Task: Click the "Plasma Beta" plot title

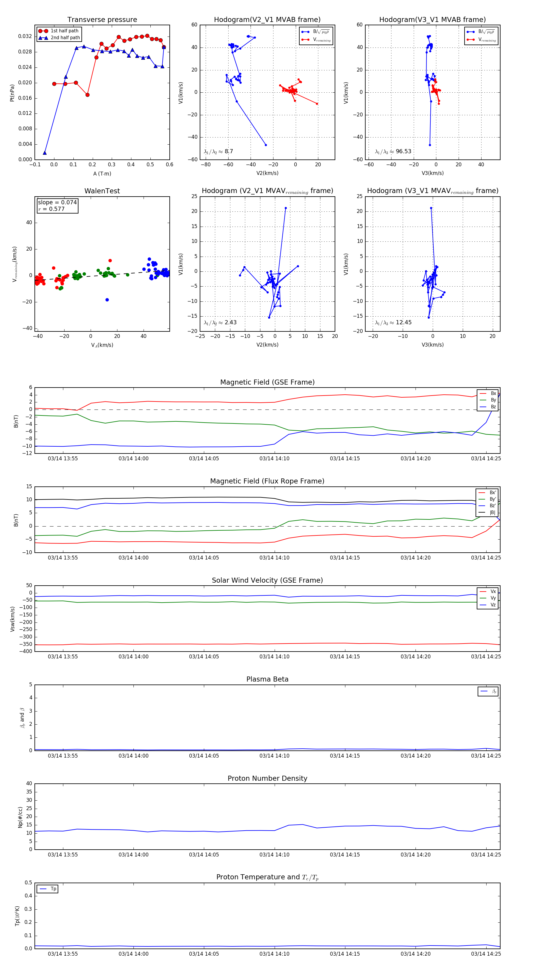Action: [x=267, y=679]
